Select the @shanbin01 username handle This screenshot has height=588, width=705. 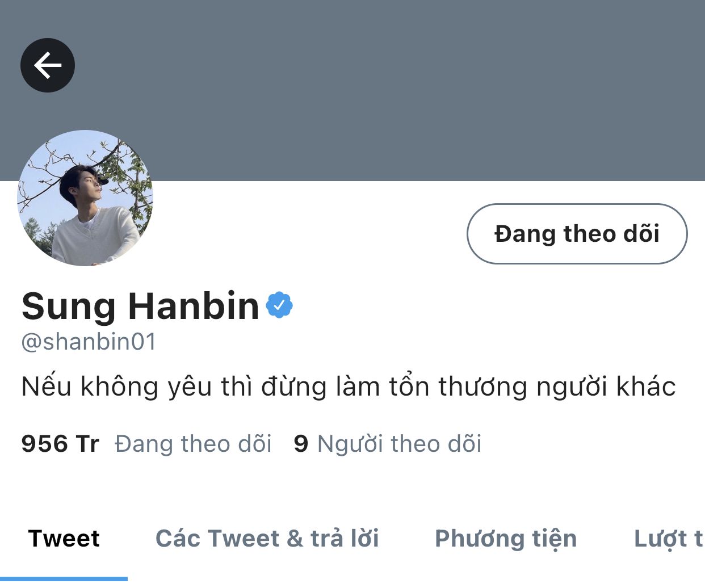pos(89,342)
